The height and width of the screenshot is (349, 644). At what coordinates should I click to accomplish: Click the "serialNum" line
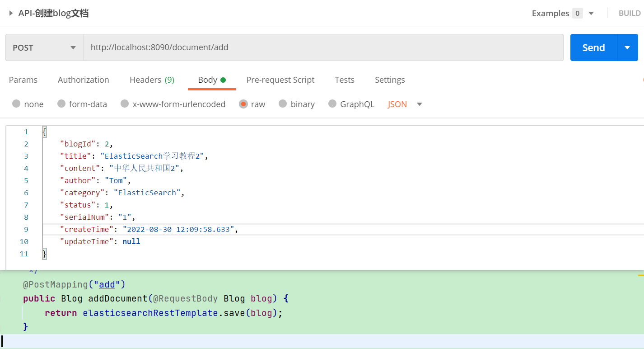[x=98, y=217]
